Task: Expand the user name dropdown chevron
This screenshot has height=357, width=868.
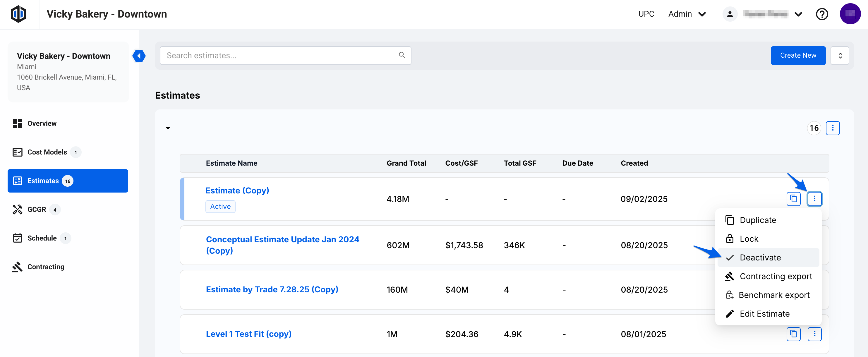Action: click(x=798, y=14)
